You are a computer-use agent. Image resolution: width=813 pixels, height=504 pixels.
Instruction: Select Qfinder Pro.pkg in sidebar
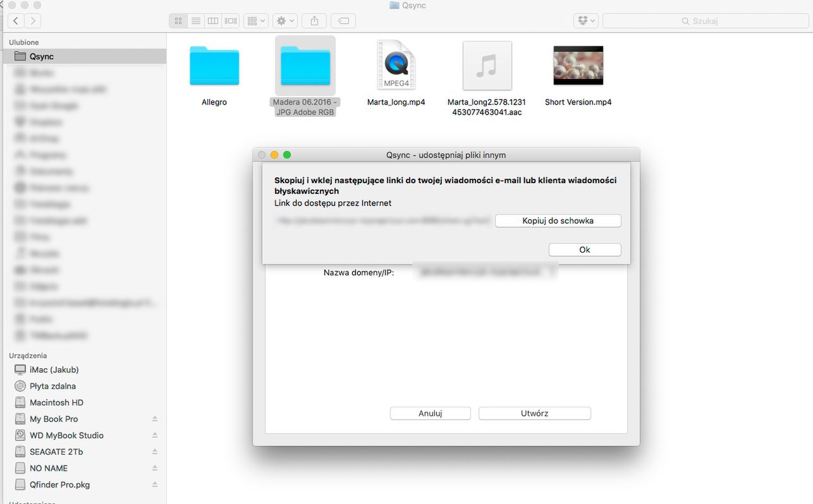tap(85, 484)
